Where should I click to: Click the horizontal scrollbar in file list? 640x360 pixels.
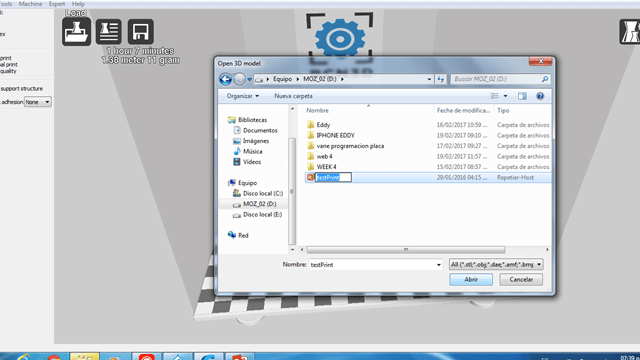[406, 250]
